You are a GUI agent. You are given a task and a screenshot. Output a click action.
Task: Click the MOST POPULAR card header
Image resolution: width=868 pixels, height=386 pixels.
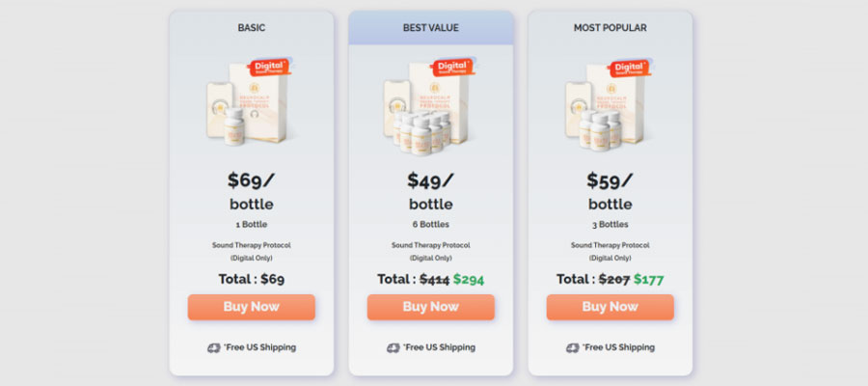610,28
